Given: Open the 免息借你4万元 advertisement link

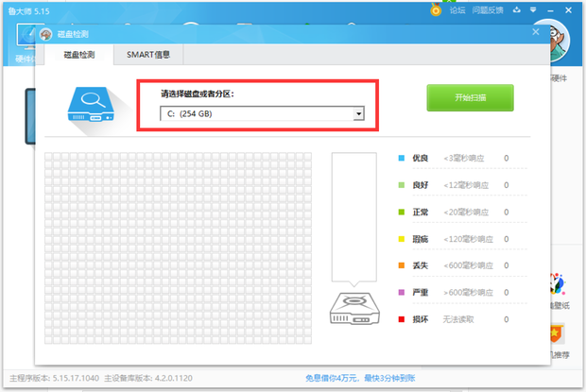Looking at the screenshot, I should (x=360, y=378).
